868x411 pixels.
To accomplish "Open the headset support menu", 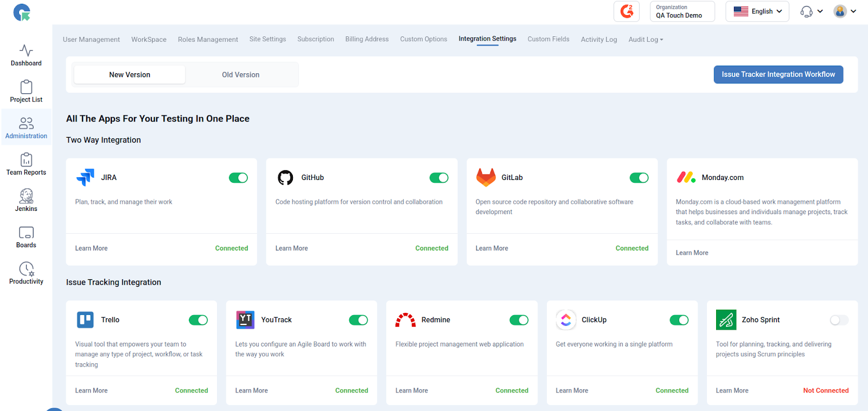I will (x=812, y=11).
